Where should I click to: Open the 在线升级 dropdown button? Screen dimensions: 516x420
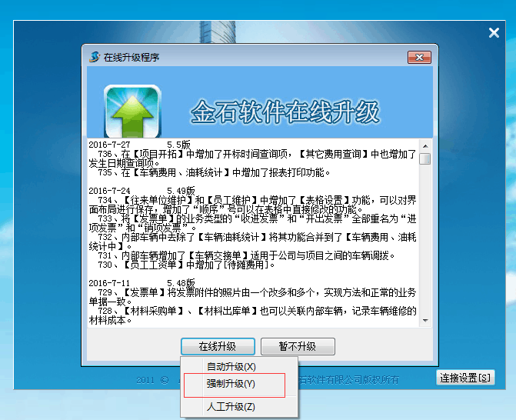click(x=218, y=346)
